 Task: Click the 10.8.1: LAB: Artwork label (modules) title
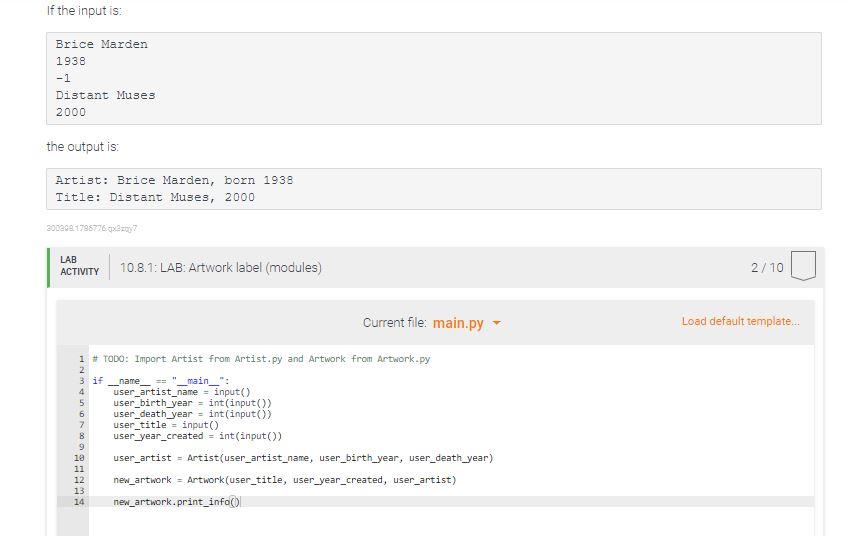pyautogui.click(x=221, y=268)
